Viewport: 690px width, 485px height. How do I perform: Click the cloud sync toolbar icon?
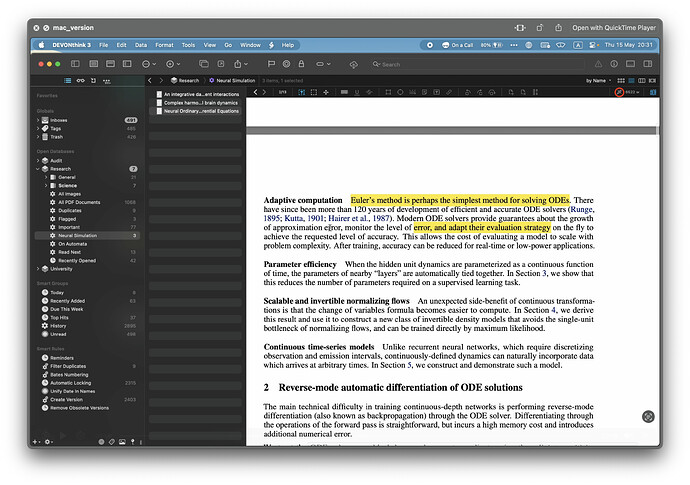pos(353,64)
